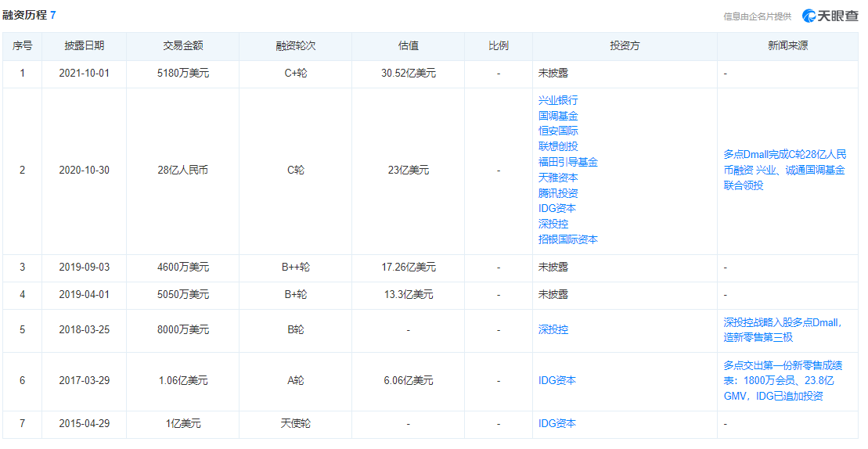Viewport: 868px width, 449px height.
Task: Click round cell 天使轮
Action: coord(296,423)
